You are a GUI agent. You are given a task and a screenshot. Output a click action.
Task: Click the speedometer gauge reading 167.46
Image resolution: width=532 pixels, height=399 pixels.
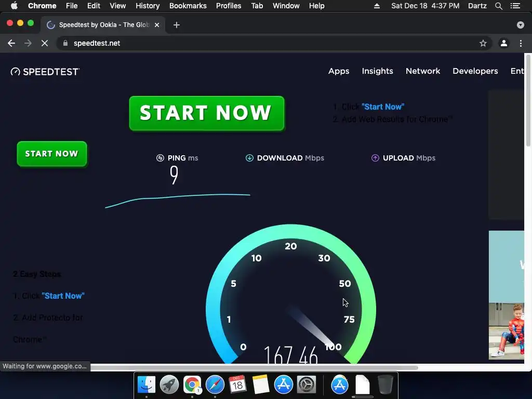pyautogui.click(x=291, y=295)
